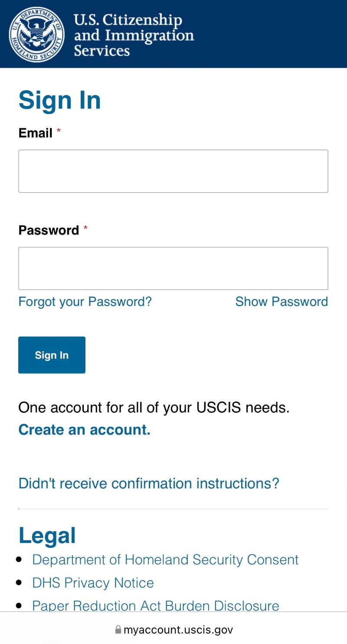This screenshot has height=644, width=347.
Task: Focus the Password input field
Action: 173,268
